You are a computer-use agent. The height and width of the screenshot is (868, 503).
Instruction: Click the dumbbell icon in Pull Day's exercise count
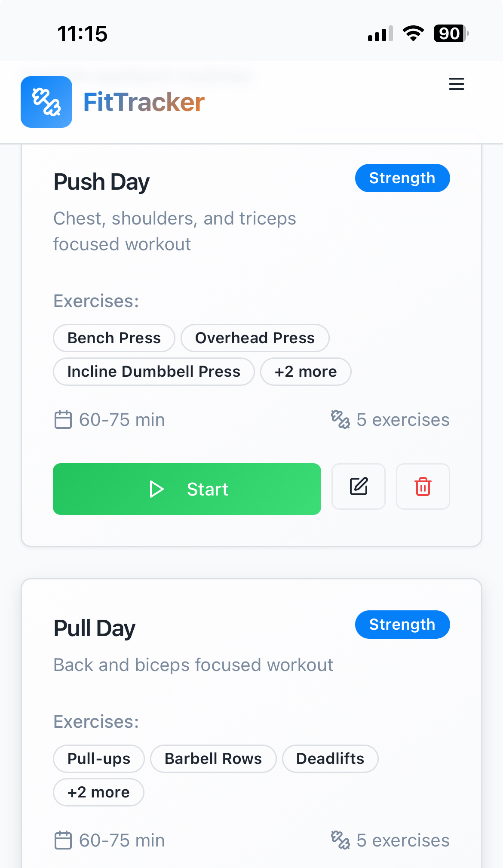coord(340,840)
